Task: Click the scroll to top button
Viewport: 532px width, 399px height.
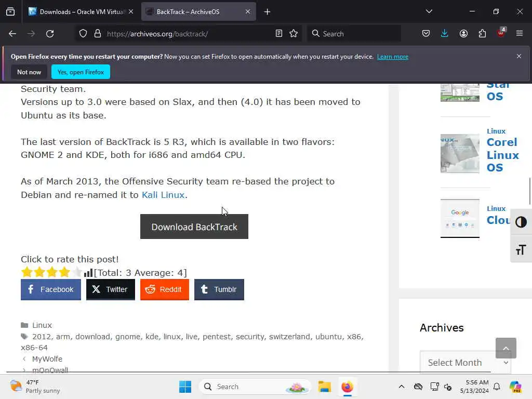Action: tap(506, 348)
